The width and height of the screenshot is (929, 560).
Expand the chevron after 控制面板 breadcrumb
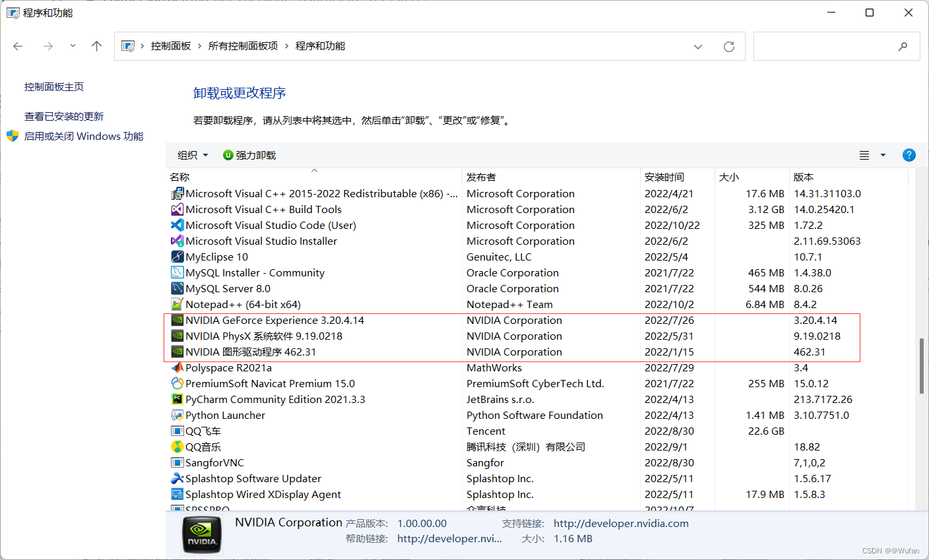coord(199,46)
